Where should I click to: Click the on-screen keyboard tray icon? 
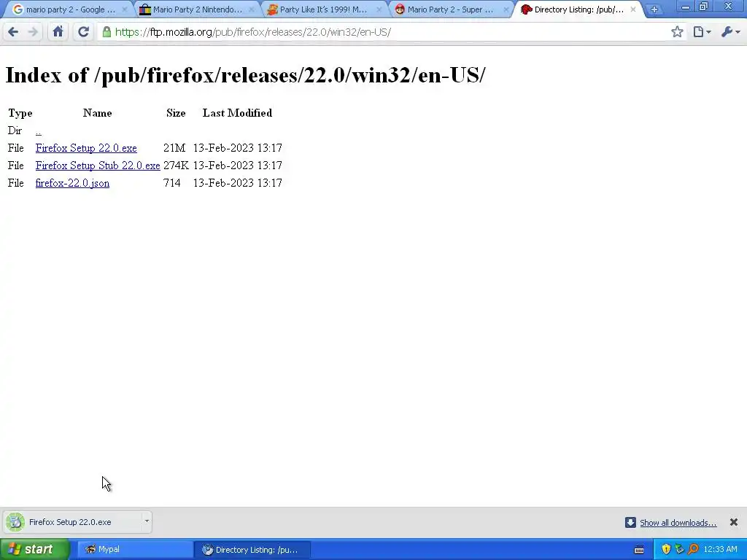[639, 550]
